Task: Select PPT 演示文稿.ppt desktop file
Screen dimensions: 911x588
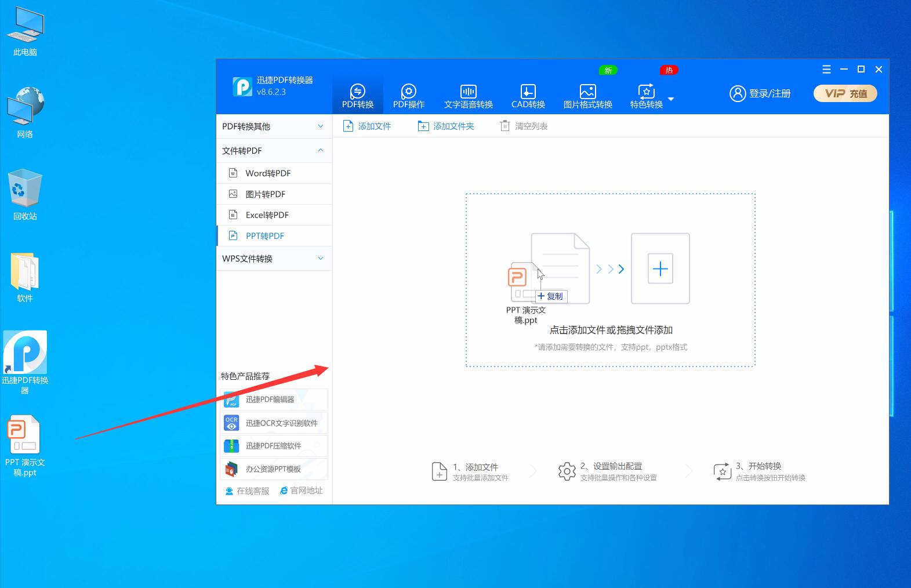Action: coord(25,446)
